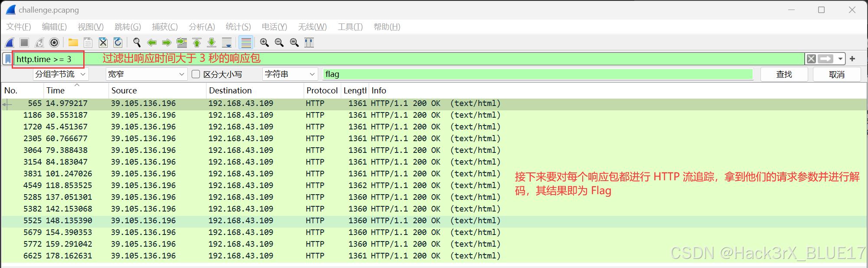Jump to last packet icon
868x268 pixels.
(212, 43)
